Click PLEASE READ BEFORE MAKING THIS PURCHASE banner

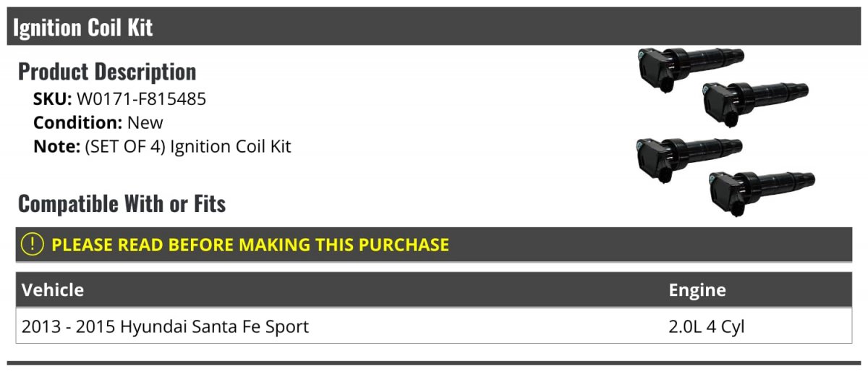(434, 245)
